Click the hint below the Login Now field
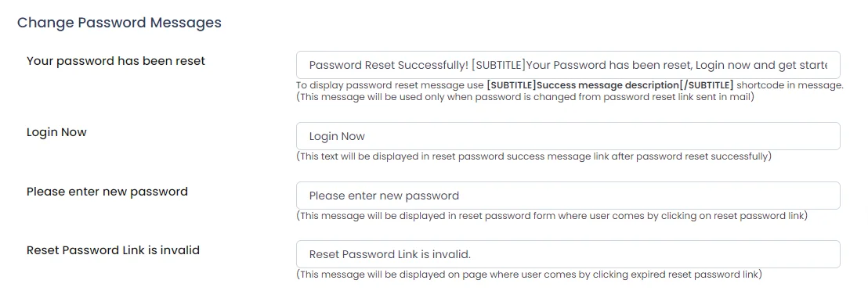The height and width of the screenshot is (298, 868). [533, 156]
